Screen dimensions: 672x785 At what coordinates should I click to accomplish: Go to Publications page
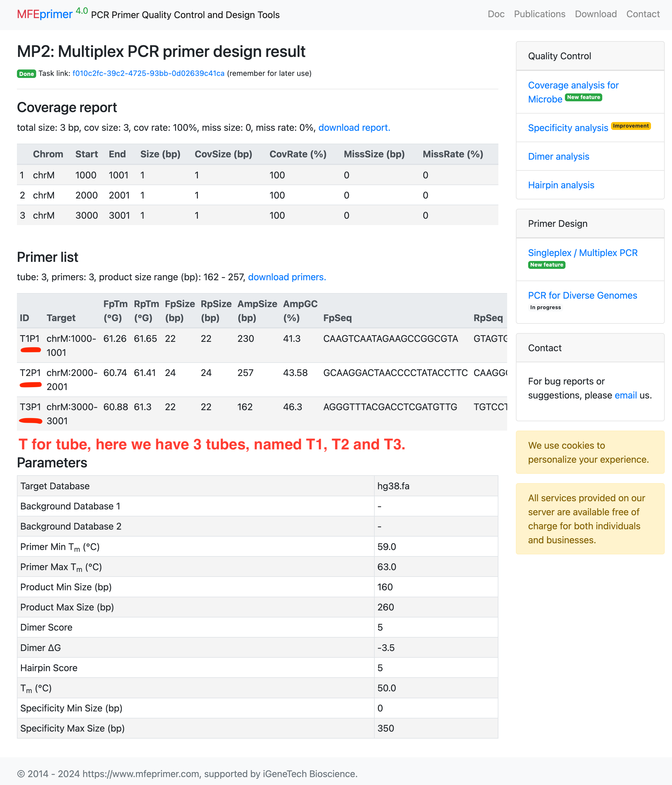point(540,14)
